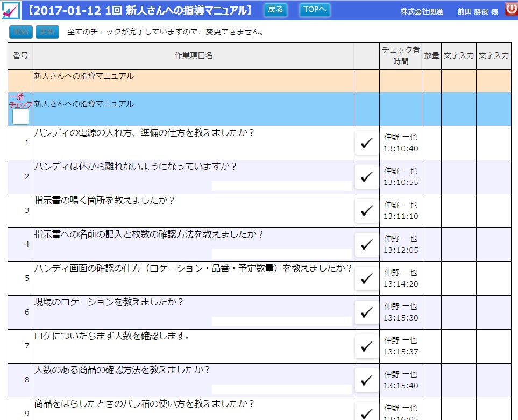Toggle the checkmark for item 5 ハンディ画面の確認
This screenshot has height=420, width=518.
366,279
